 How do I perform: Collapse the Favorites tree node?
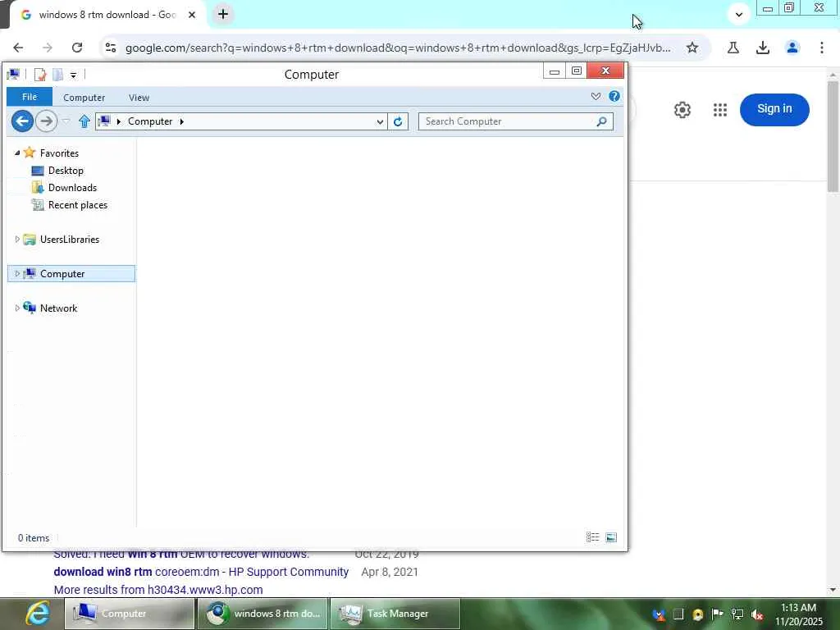(x=17, y=153)
